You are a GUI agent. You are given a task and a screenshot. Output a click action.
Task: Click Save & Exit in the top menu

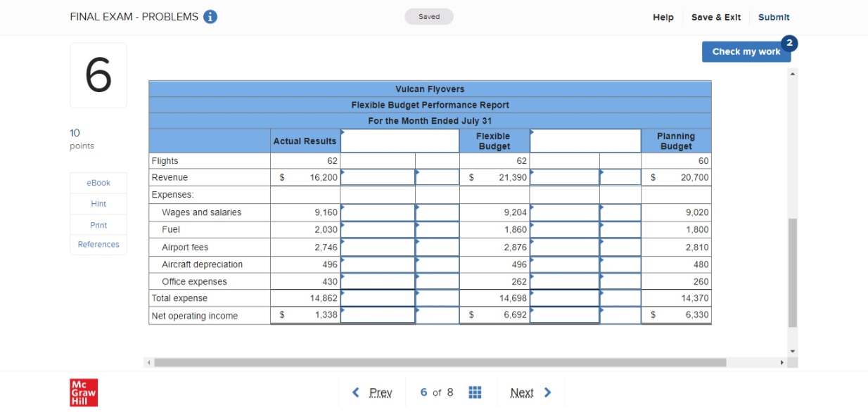[717, 17]
